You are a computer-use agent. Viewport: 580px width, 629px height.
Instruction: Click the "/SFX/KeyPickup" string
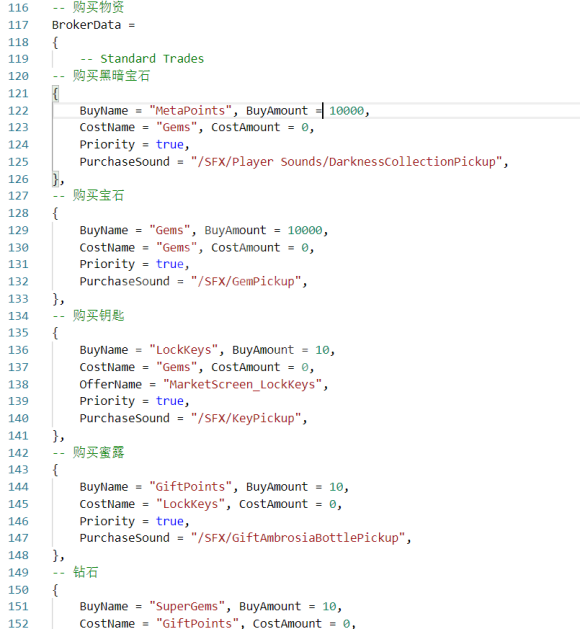tap(246, 418)
